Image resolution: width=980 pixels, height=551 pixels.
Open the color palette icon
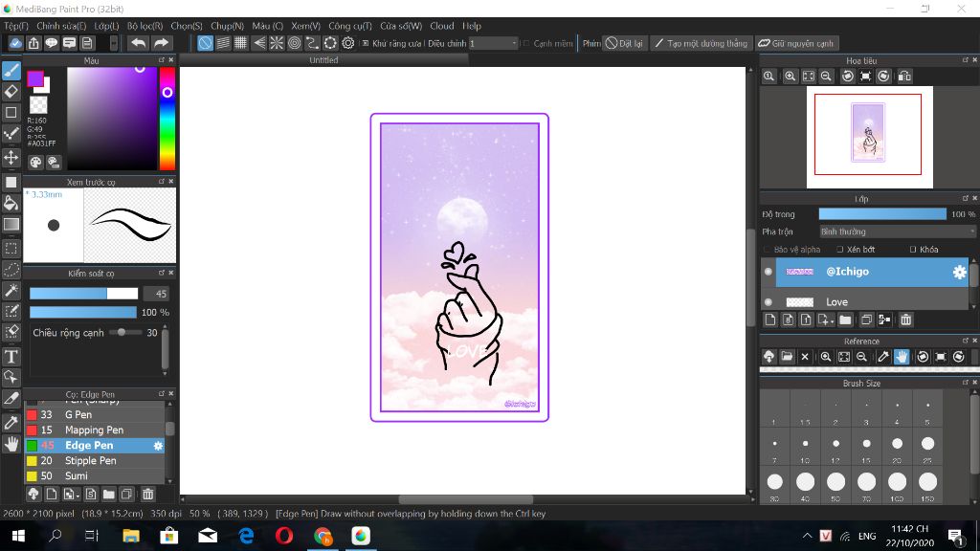point(35,163)
